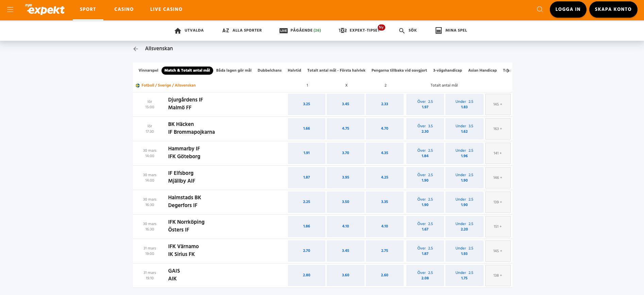The width and height of the screenshot is (644, 295).
Task: Click the A-Z icon for Alla sporter
Action: pos(226,31)
